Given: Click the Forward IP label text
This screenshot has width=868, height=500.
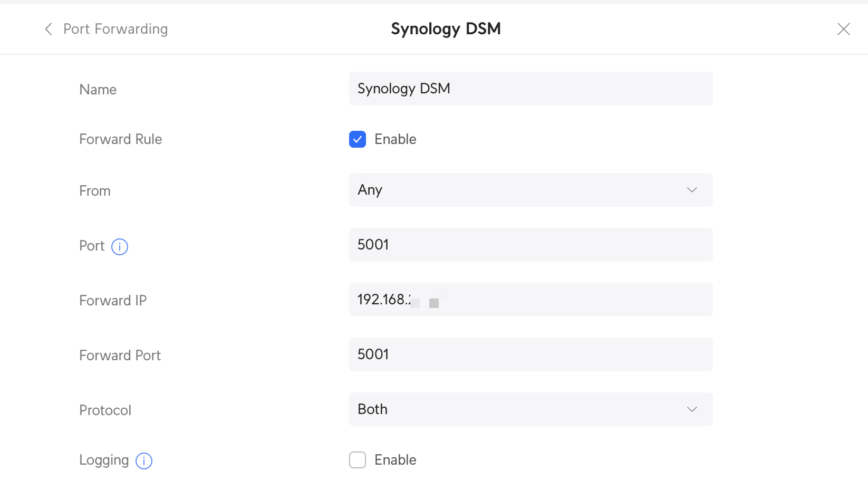Looking at the screenshot, I should tap(113, 301).
